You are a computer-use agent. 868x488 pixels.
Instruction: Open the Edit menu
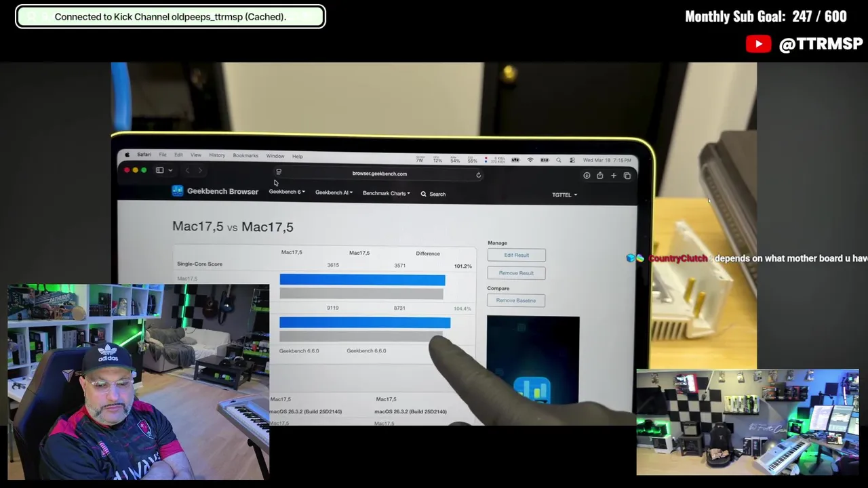pos(178,155)
